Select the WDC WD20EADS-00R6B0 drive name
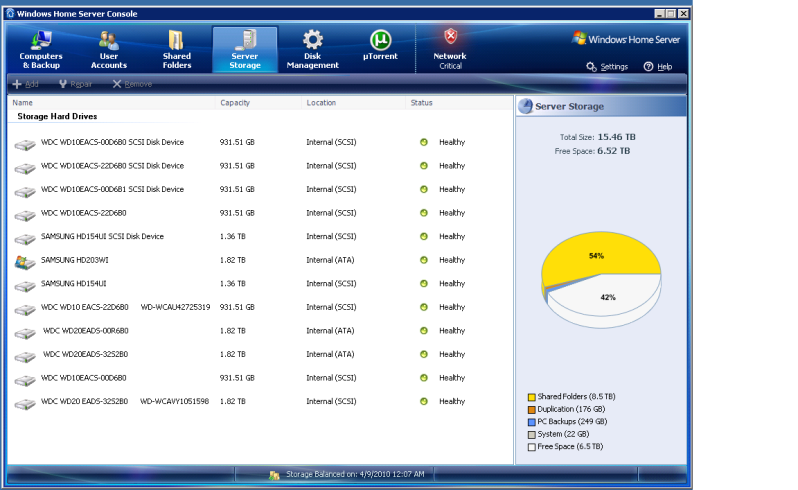 coord(86,331)
